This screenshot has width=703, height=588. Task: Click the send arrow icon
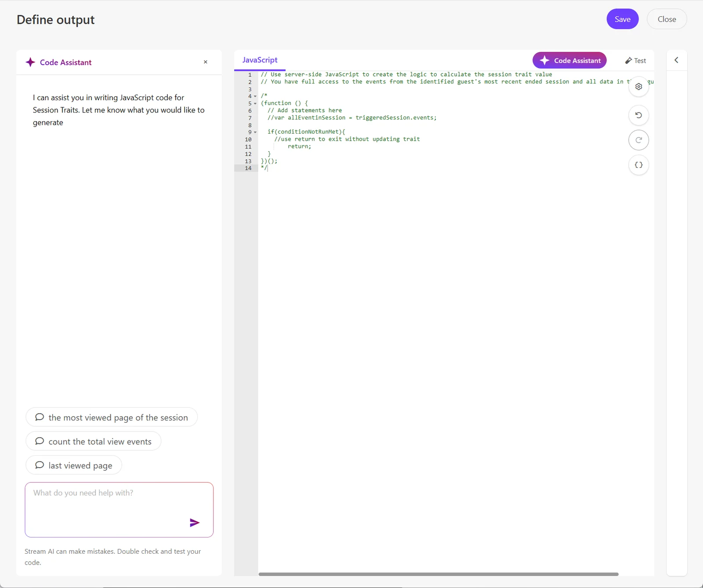point(195,523)
